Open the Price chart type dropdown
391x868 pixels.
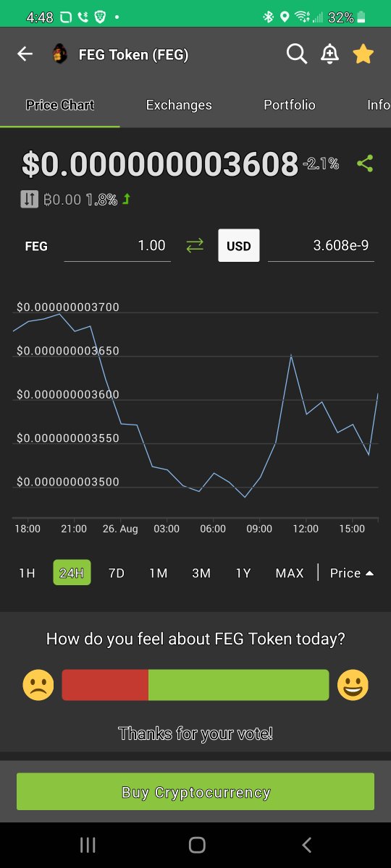click(352, 573)
